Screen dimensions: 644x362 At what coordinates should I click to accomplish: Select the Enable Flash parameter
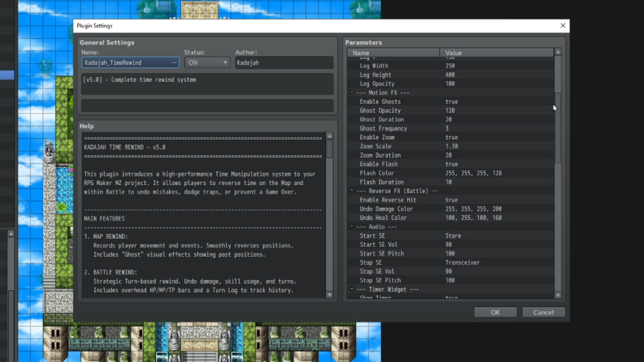point(450,164)
